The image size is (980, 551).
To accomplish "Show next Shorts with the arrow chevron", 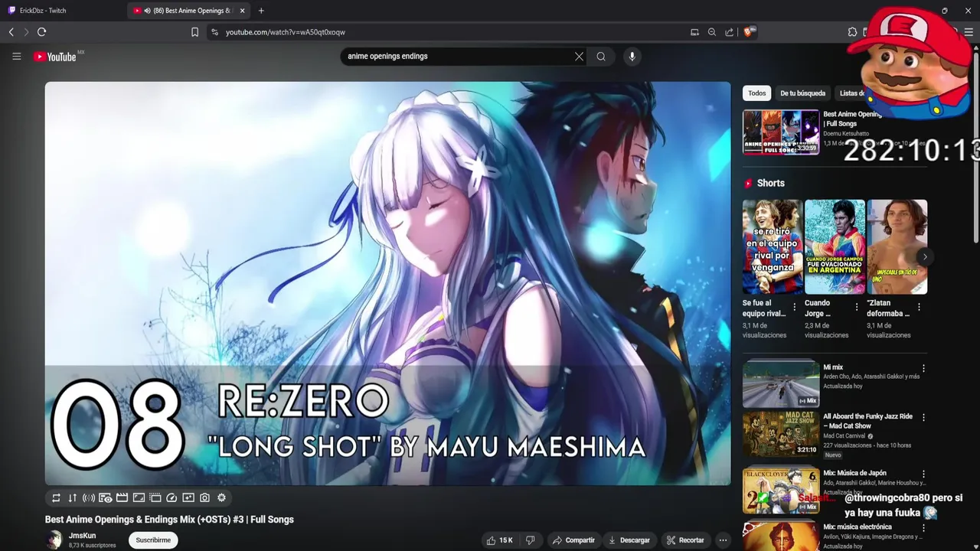I will click(925, 257).
